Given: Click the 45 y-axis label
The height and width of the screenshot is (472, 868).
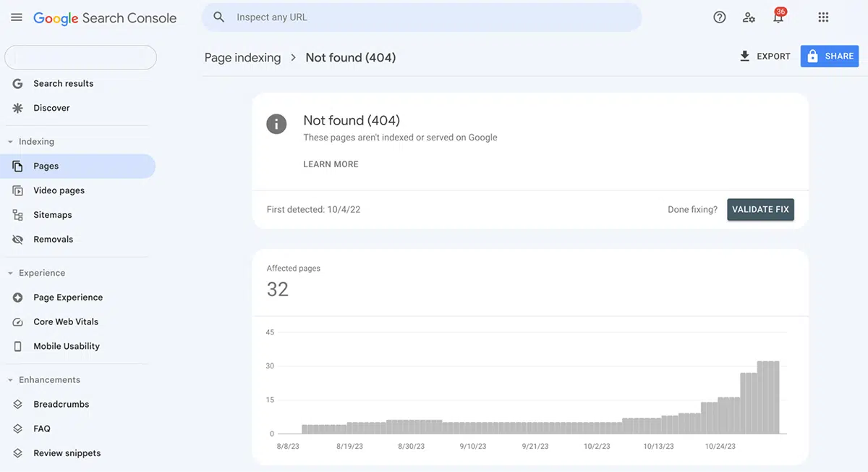Looking at the screenshot, I should tap(271, 332).
